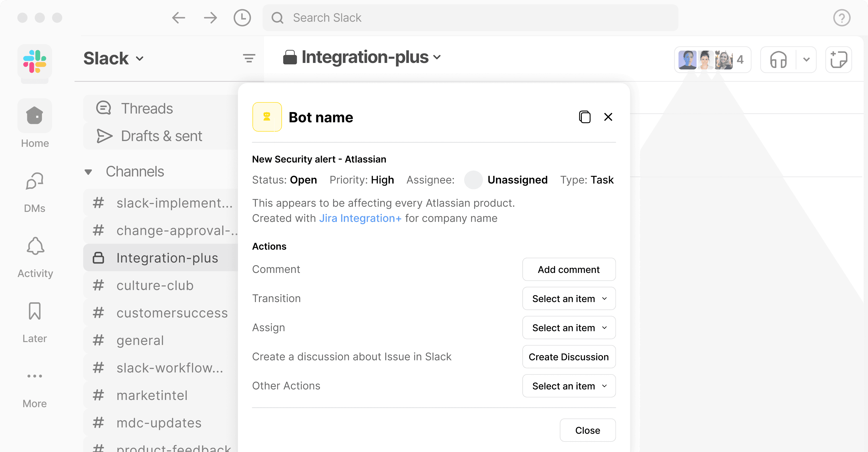The height and width of the screenshot is (452, 868).
Task: Click the 'Status: Open' text
Action: coord(285,180)
